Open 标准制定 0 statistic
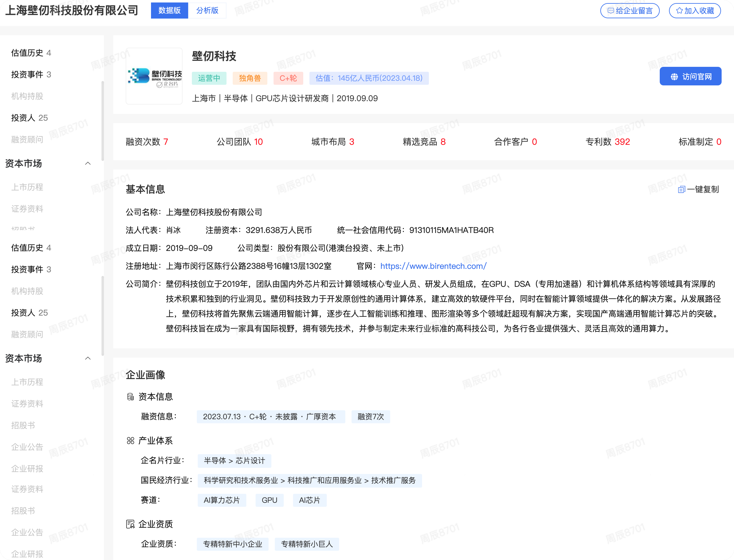The width and height of the screenshot is (734, 560). [x=700, y=142]
